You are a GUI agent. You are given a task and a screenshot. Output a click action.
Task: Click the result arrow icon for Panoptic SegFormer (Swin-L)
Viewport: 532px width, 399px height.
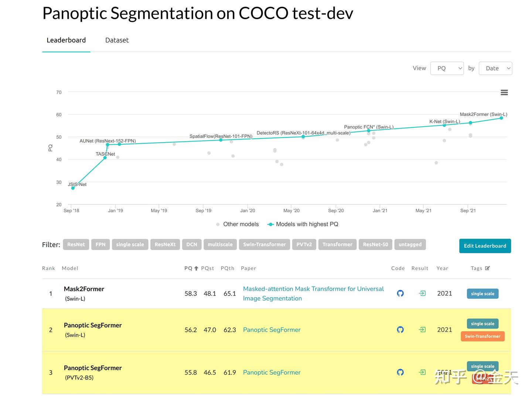click(x=422, y=330)
